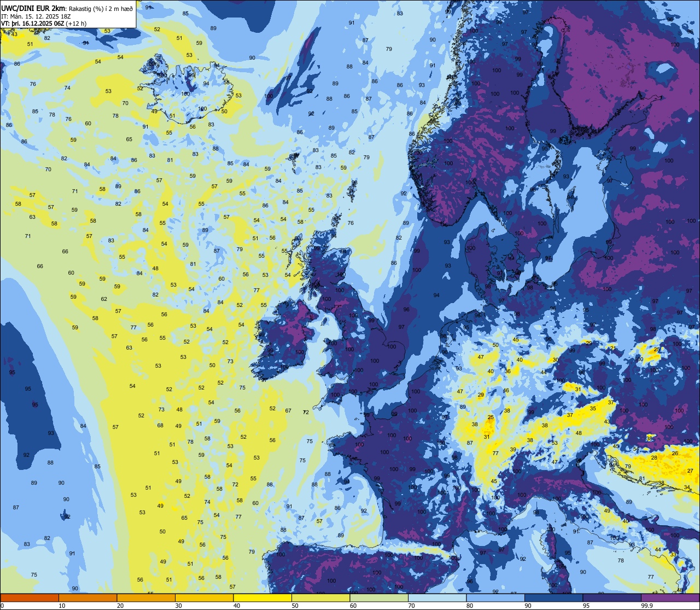Click the humidity value 21 on the map
Viewport: 700px width, 610px height.
point(613,348)
